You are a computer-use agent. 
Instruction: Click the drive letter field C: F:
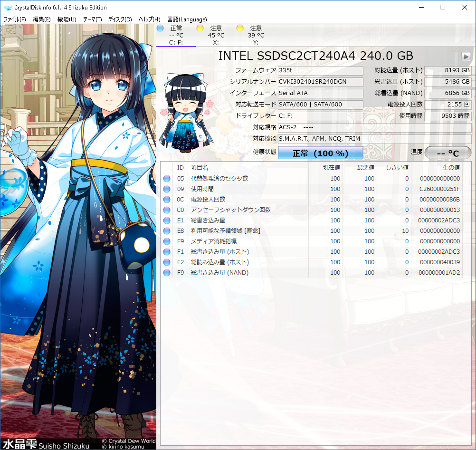click(x=320, y=116)
